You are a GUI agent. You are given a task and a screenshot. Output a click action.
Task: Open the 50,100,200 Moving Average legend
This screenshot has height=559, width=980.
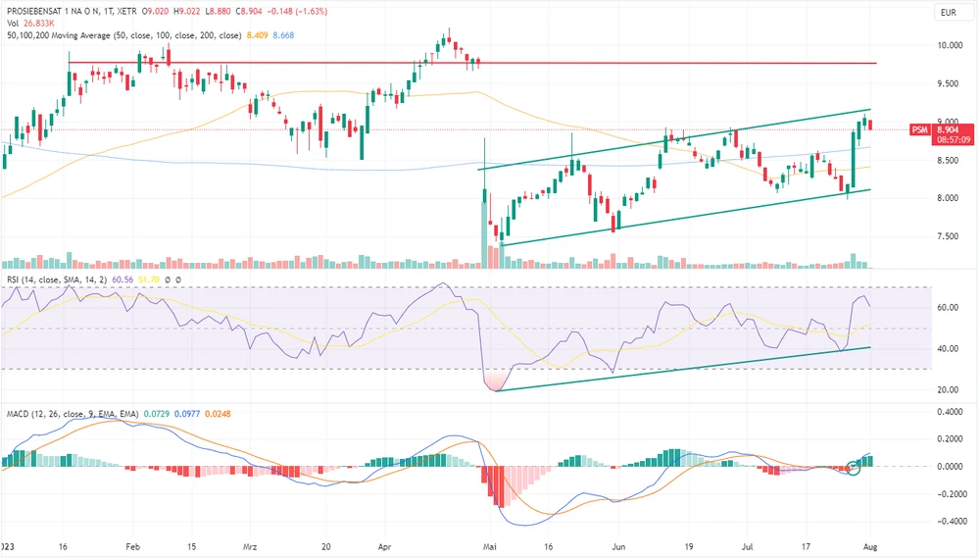(123, 36)
